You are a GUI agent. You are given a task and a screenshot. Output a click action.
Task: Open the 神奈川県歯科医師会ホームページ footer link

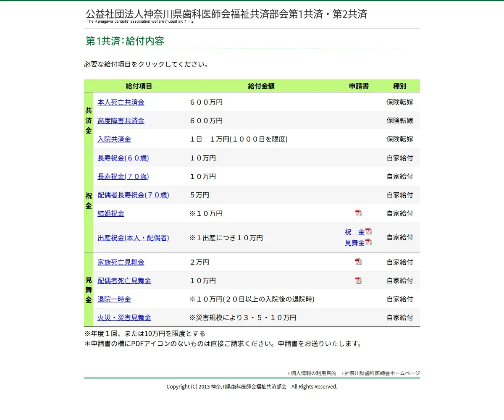(x=382, y=373)
